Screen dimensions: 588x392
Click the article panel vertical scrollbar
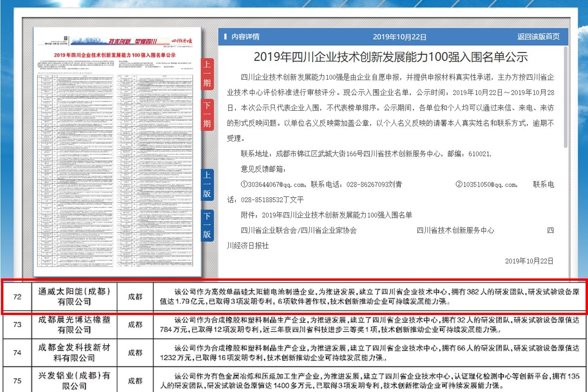[x=565, y=97]
